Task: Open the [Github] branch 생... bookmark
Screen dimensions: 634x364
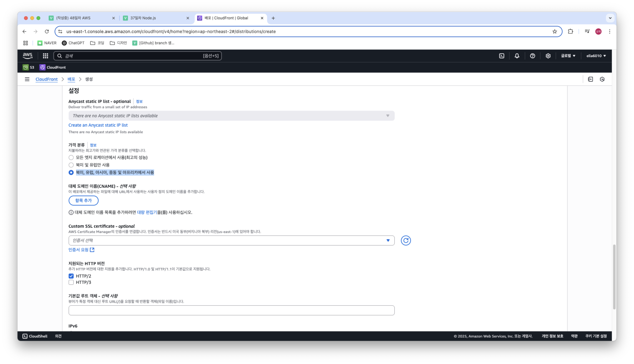Action: click(x=153, y=43)
